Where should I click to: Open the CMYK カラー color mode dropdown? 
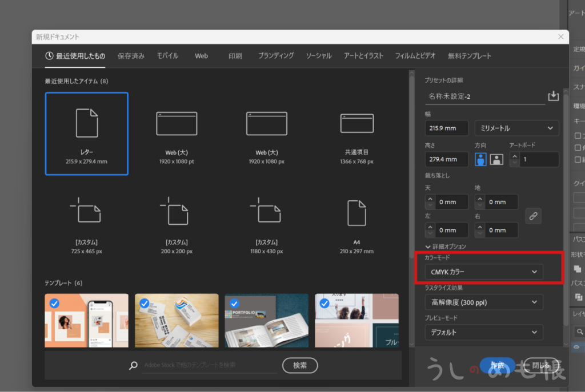484,272
